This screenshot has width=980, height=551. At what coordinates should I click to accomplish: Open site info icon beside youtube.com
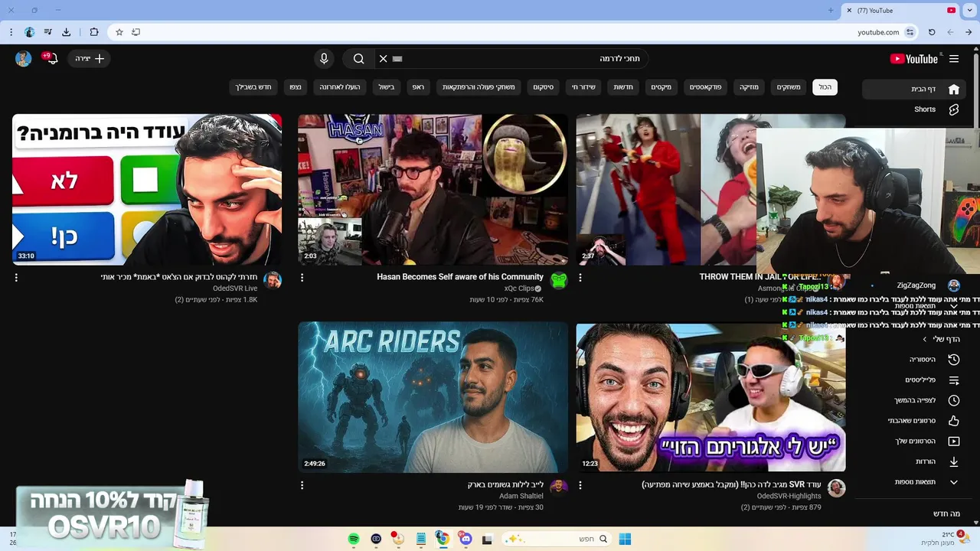[x=910, y=32]
